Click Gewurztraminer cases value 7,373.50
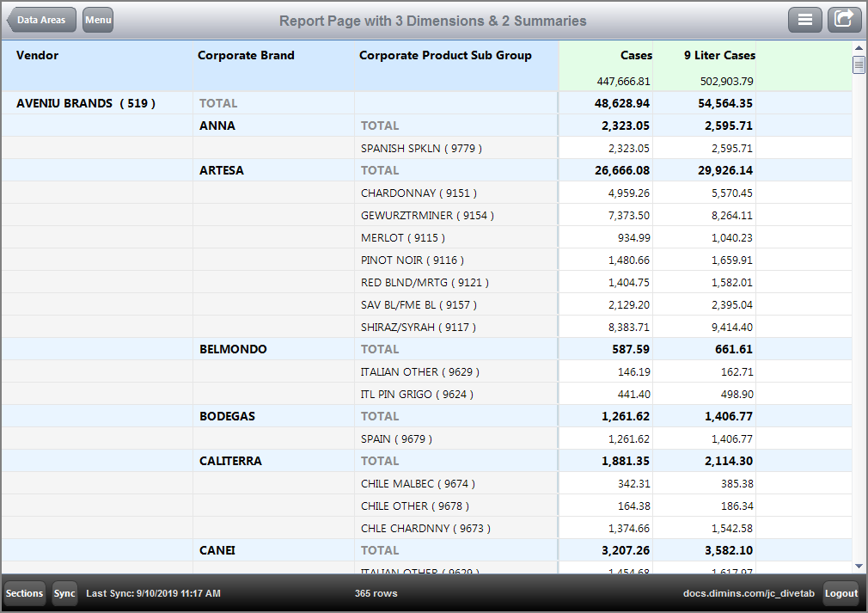 (629, 216)
